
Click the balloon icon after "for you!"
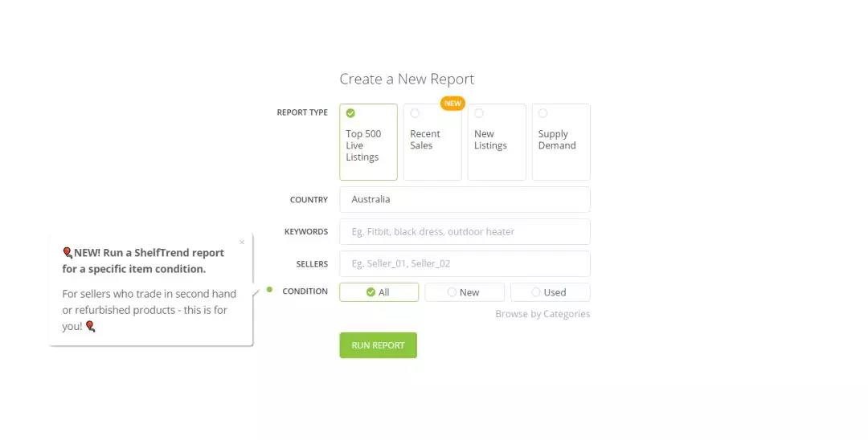pyautogui.click(x=90, y=326)
